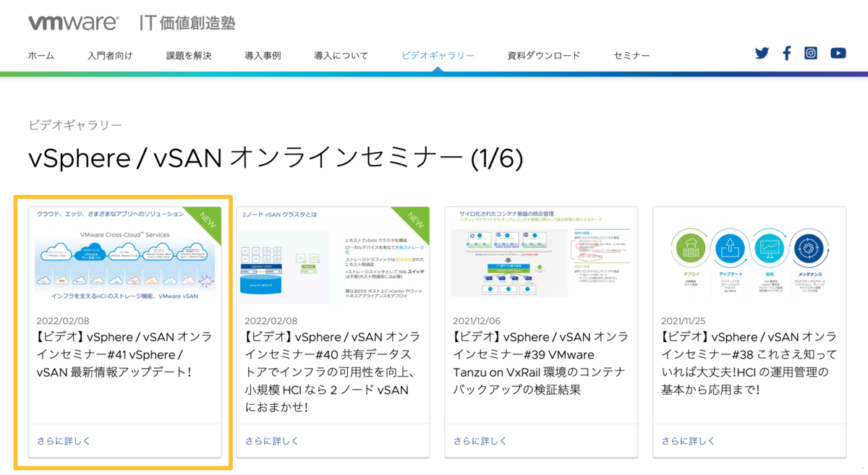This screenshot has width=868, height=475.
Task: Open the YouTube social icon
Action: pos(838,53)
